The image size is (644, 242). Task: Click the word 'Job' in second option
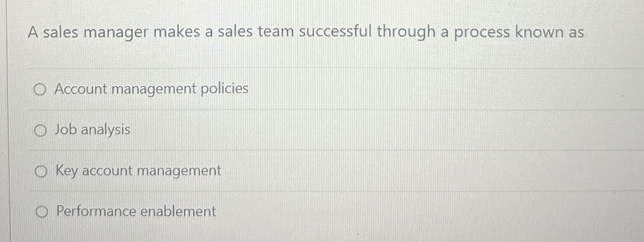click(65, 129)
